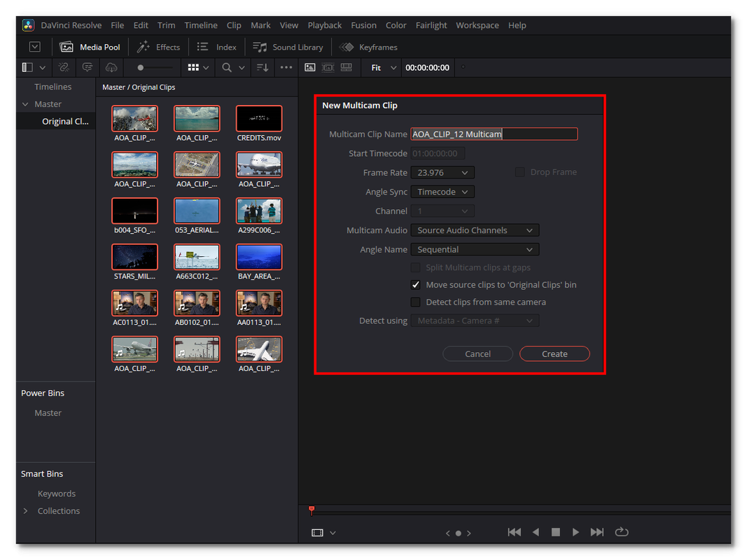The height and width of the screenshot is (560, 747).
Task: Select the BAY_AREA clip thumbnail
Action: [x=259, y=257]
